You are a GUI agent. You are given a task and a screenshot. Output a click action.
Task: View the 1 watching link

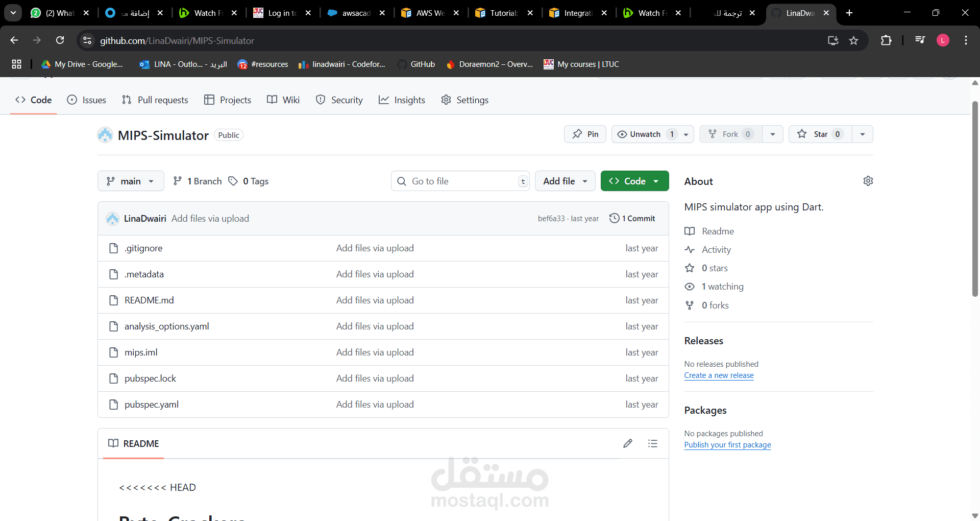coord(714,287)
